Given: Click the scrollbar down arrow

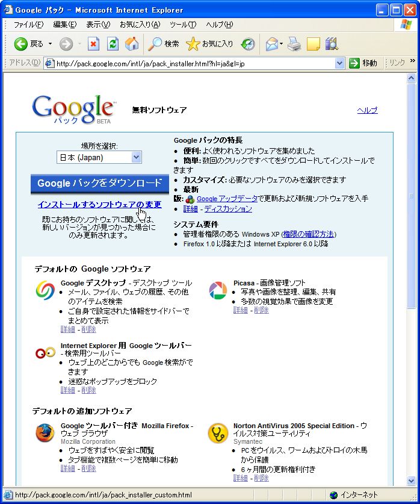Looking at the screenshot, I should (x=412, y=481).
